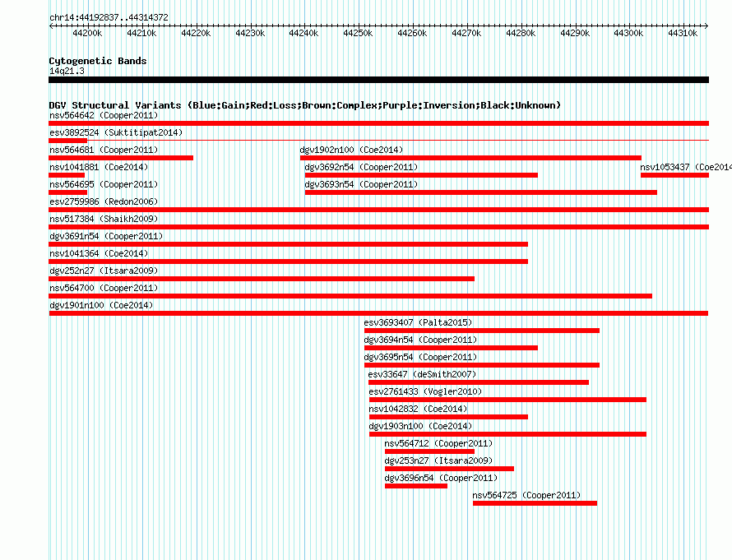Click the chr14:44192837..44314372 coordinate label
This screenshot has width=732, height=560.
tap(109, 17)
